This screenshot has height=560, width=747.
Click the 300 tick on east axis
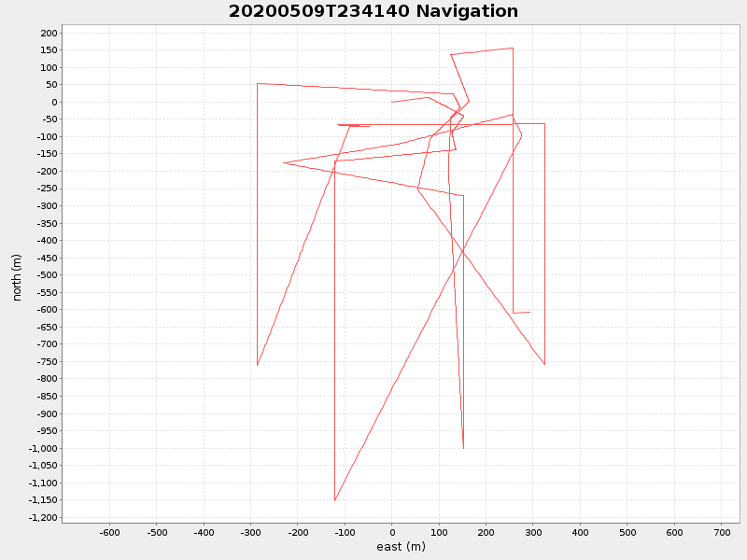533,532
